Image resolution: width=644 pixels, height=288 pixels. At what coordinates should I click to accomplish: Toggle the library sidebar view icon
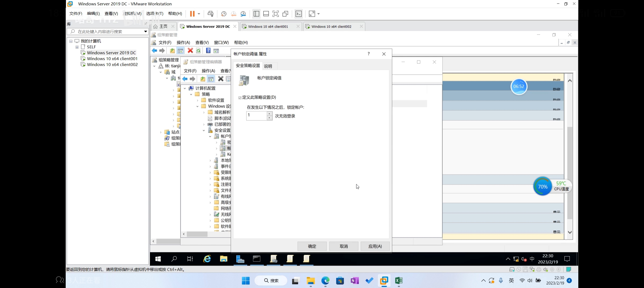pos(256,14)
